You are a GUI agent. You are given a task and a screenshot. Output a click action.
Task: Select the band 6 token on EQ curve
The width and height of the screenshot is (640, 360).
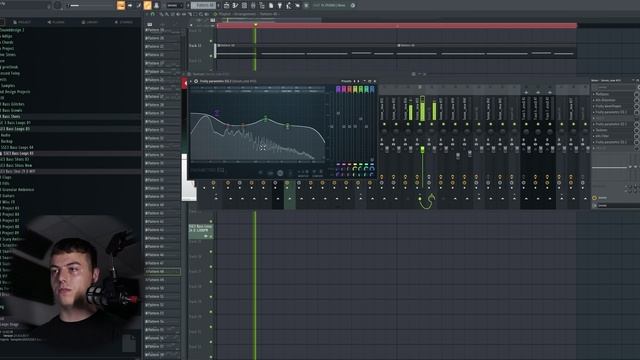[x=287, y=126]
